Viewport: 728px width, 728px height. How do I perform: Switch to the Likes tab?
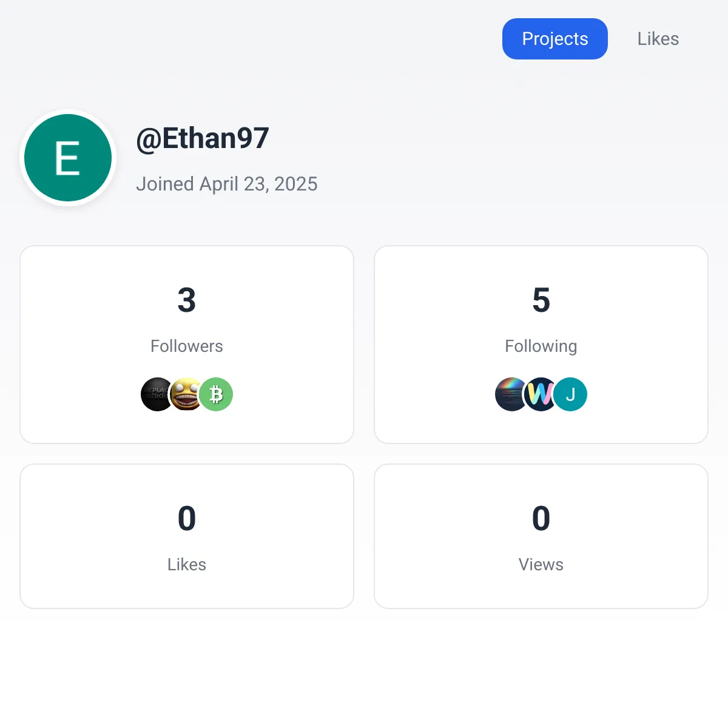(658, 39)
